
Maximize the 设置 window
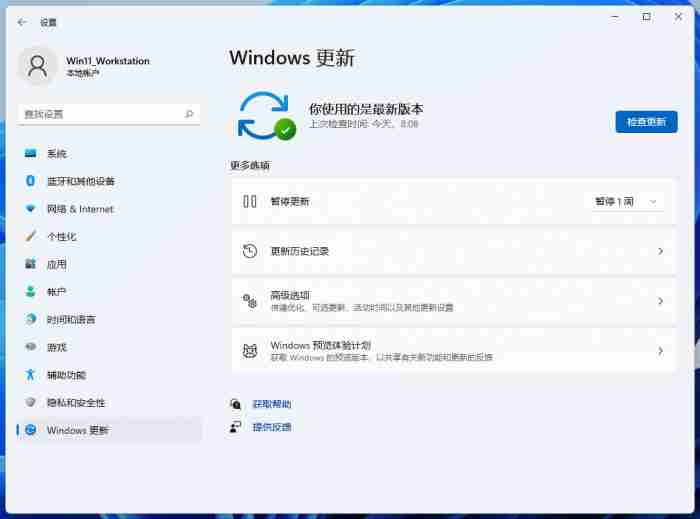[646, 17]
